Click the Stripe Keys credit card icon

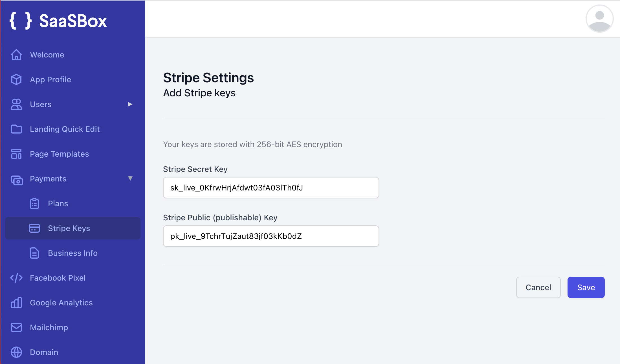34,228
